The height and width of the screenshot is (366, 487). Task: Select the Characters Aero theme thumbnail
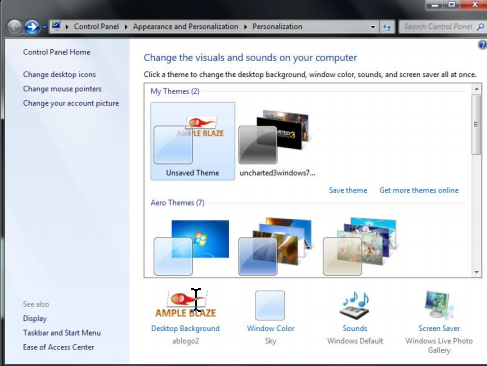(x=361, y=247)
